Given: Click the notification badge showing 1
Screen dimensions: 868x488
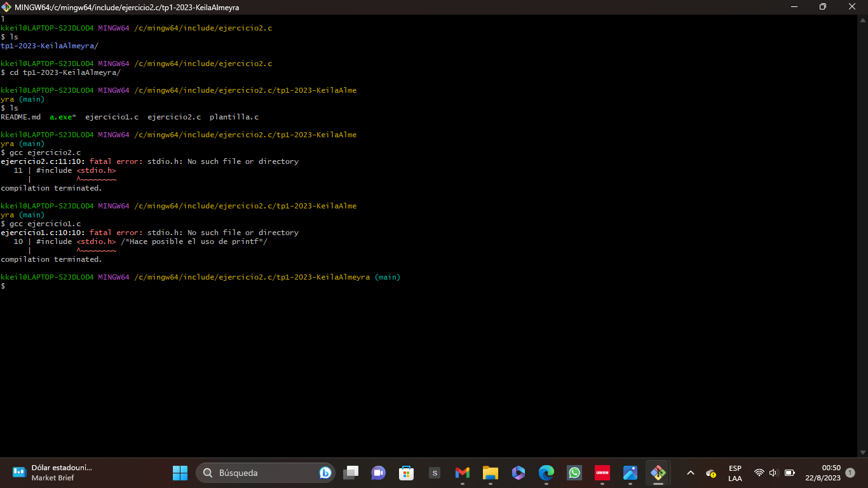Looking at the screenshot, I should click(x=851, y=473).
